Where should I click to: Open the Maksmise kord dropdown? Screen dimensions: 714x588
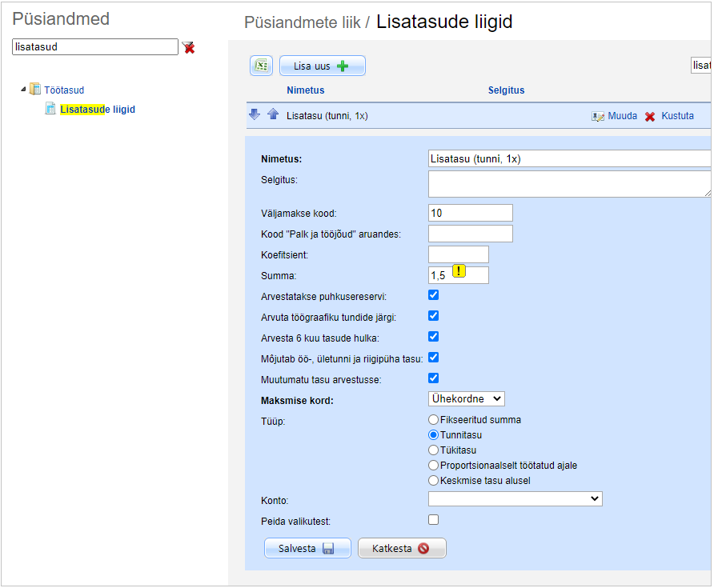[466, 398]
